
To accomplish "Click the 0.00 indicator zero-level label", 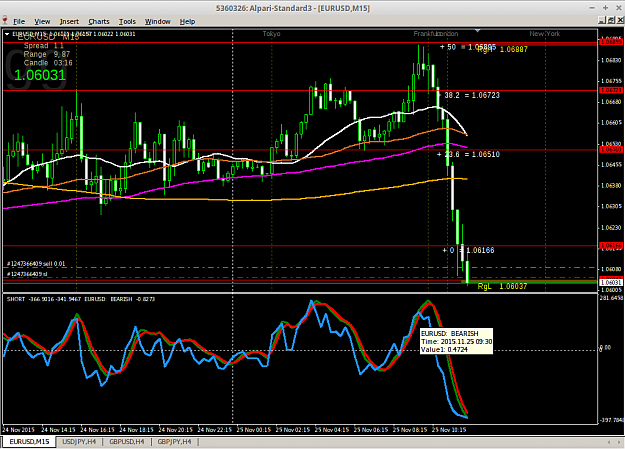I will [x=605, y=348].
